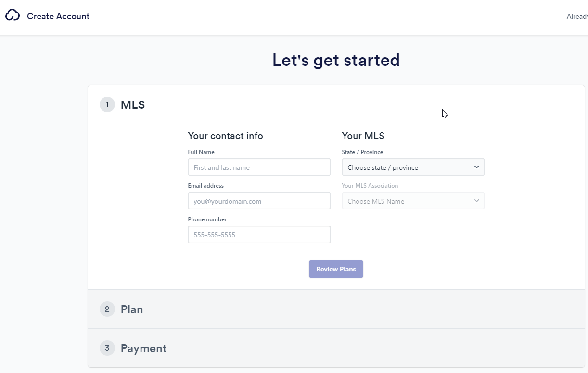Click the cloud logo in the header
Image resolution: width=588 pixels, height=373 pixels.
[13, 15]
